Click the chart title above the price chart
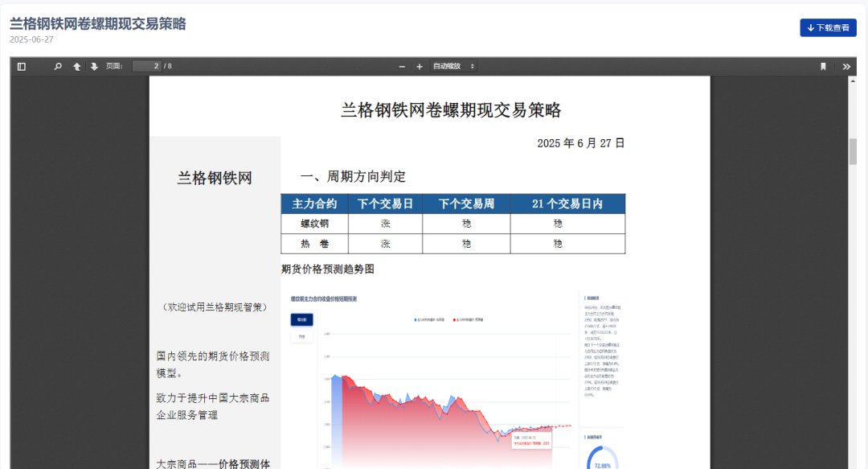Viewport: 868px width, 469px height. 324,299
